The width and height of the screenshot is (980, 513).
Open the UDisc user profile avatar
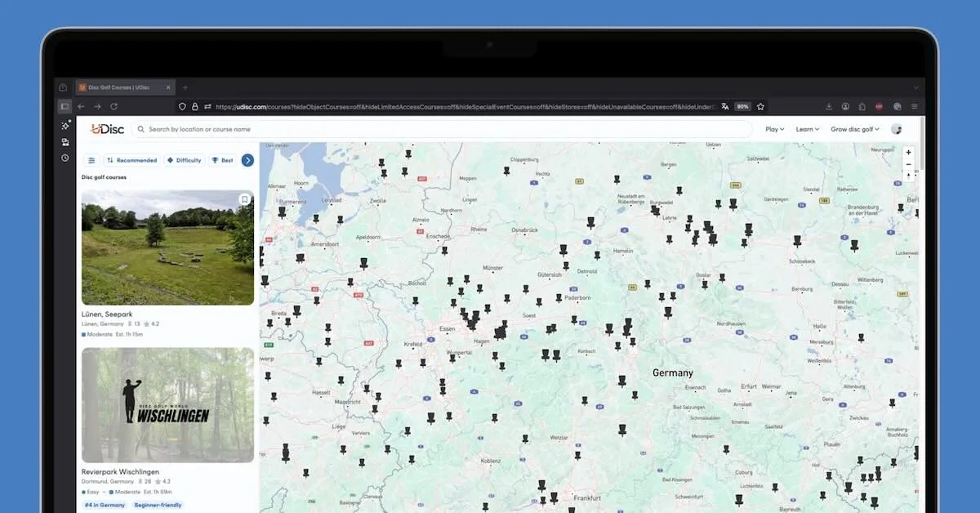[x=896, y=128]
